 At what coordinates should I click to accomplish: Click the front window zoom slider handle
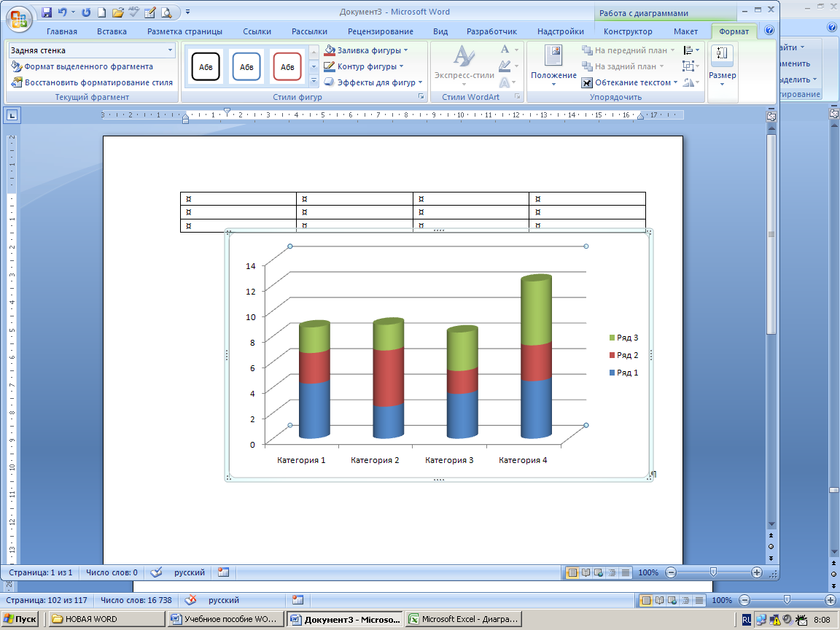point(713,572)
